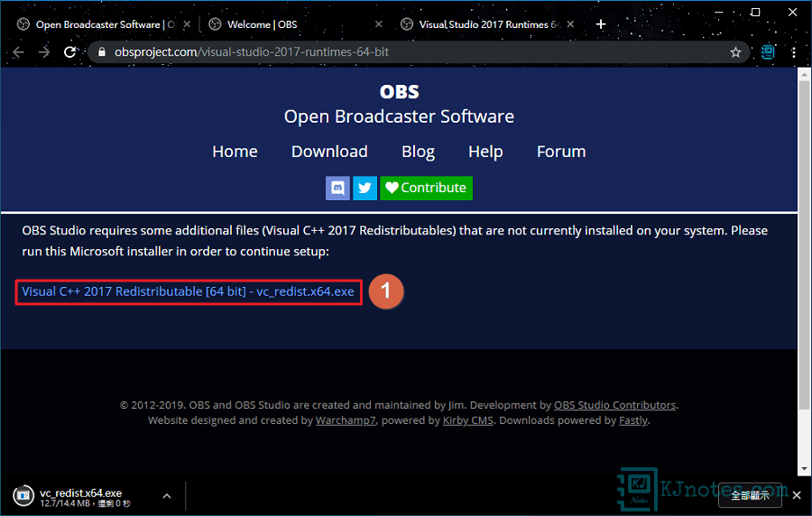Bookmark this page with the star icon
Viewport: 812px width, 516px height.
pyautogui.click(x=735, y=52)
